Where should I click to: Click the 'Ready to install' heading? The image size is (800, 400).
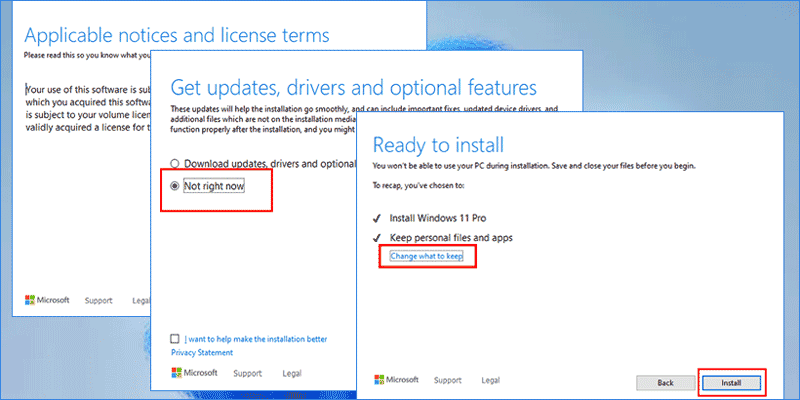(x=439, y=145)
